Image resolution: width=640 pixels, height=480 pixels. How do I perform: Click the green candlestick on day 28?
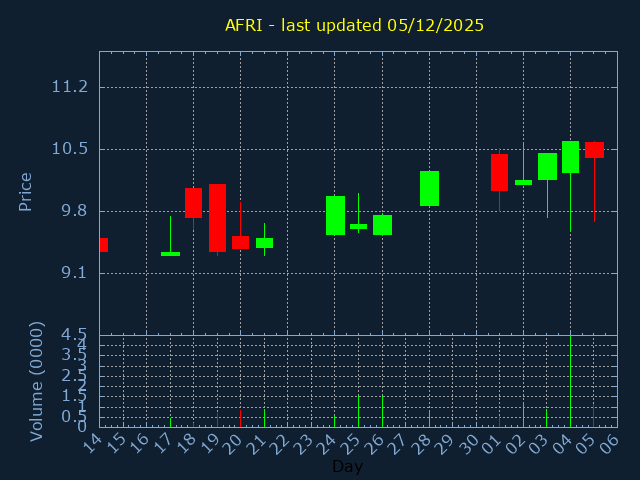coord(429,188)
